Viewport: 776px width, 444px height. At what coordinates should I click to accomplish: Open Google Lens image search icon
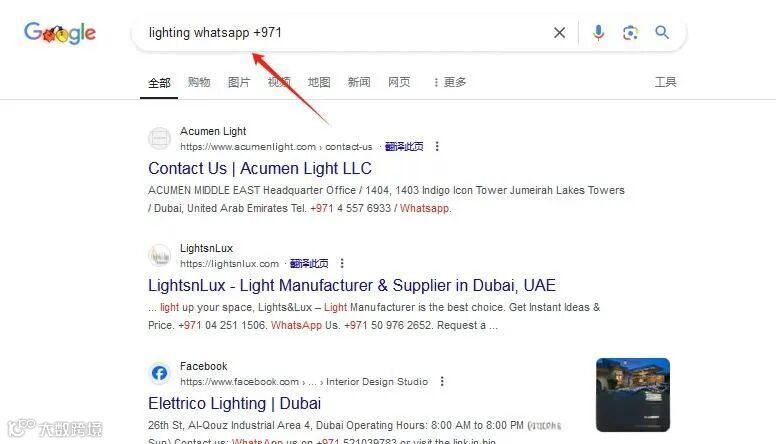[x=630, y=33]
